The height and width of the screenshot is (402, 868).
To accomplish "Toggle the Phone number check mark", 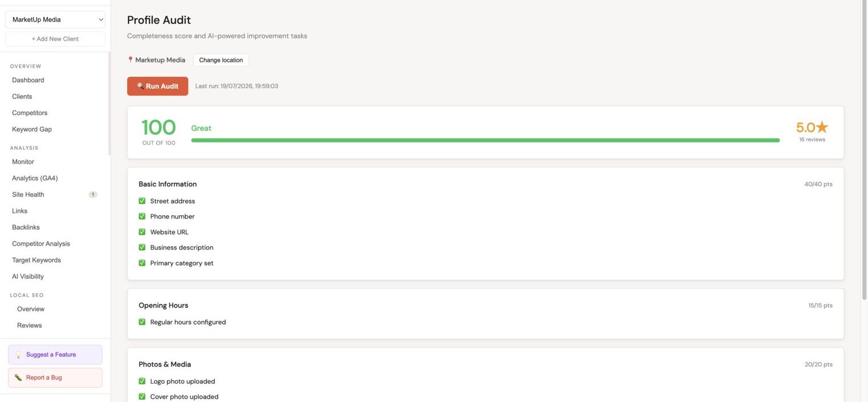I will point(142,216).
